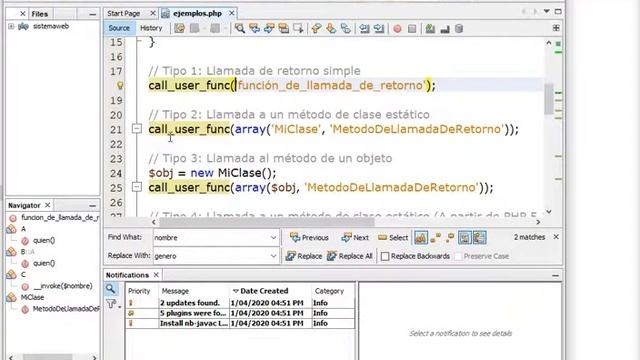Screen dimensions: 640x360
Task: Collapse the code fold on line 21
Action: tap(137, 129)
